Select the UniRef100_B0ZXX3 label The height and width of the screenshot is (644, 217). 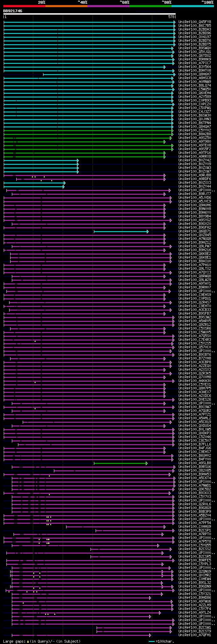pyautogui.click(x=195, y=182)
